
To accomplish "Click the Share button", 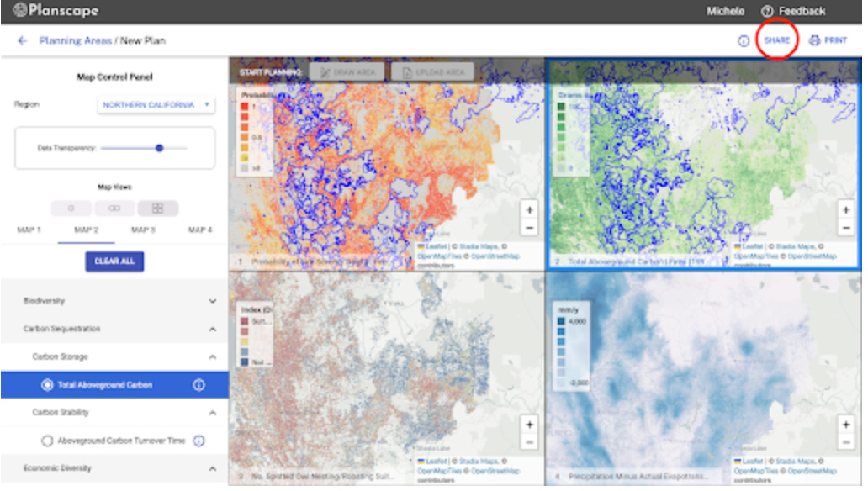I will coord(780,40).
